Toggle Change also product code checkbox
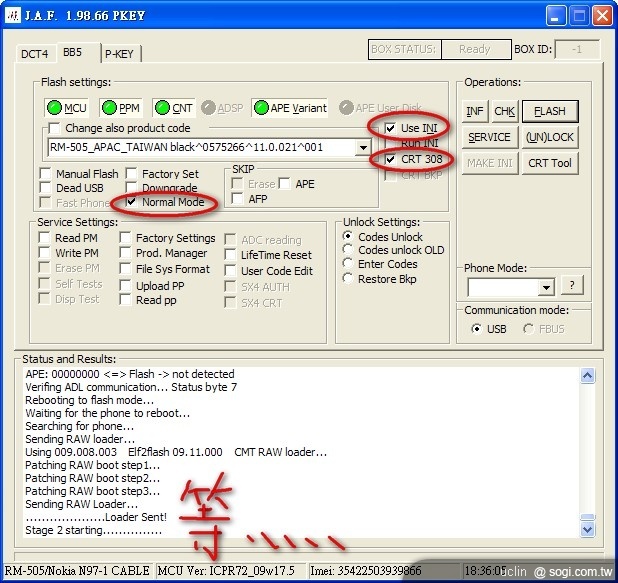This screenshot has height=583, width=618. pyautogui.click(x=54, y=128)
